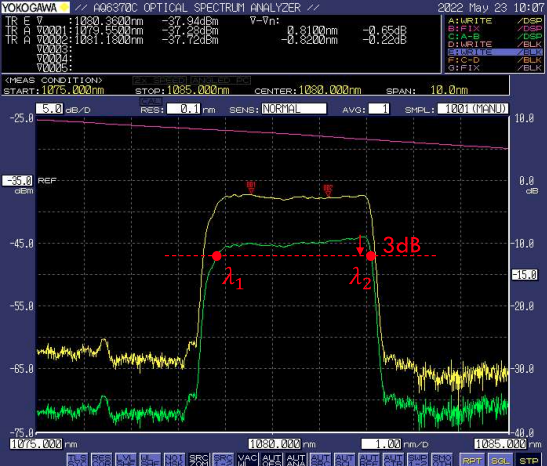Click the WL SHF status indicator

pyautogui.click(x=150, y=459)
